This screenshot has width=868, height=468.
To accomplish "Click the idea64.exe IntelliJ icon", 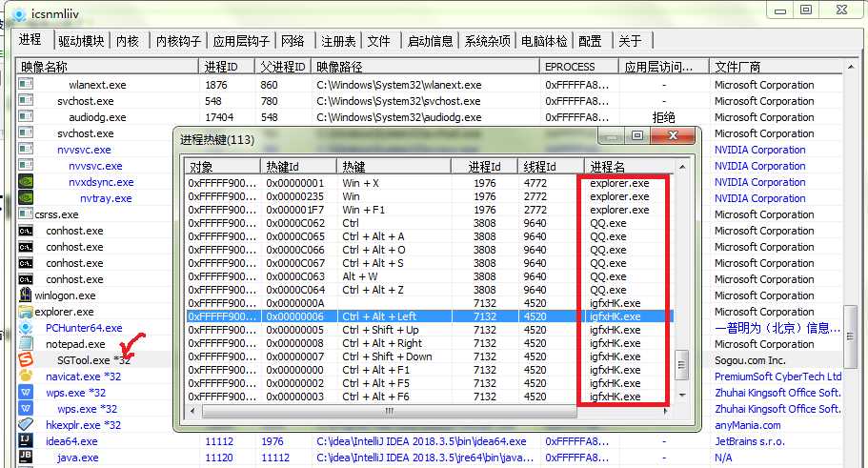I will click(x=26, y=440).
